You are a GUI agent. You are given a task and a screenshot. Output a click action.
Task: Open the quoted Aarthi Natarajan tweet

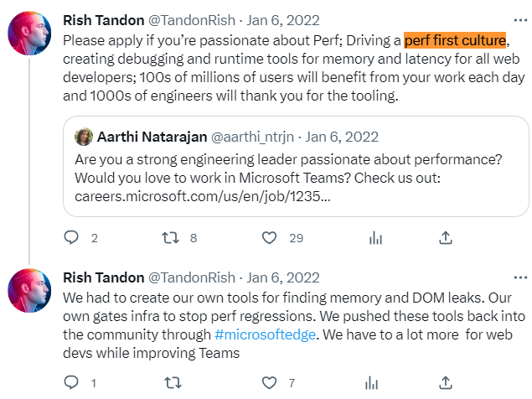pos(296,167)
